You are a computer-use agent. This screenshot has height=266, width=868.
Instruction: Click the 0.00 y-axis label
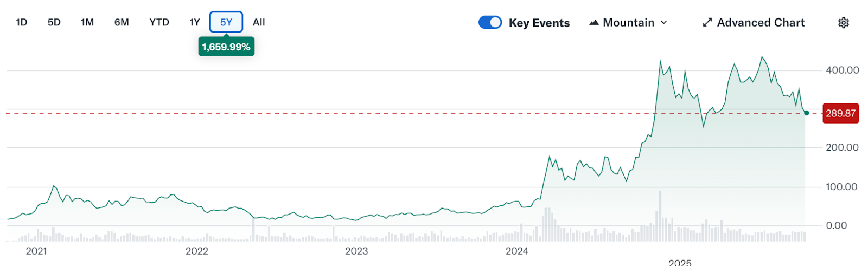(836, 225)
